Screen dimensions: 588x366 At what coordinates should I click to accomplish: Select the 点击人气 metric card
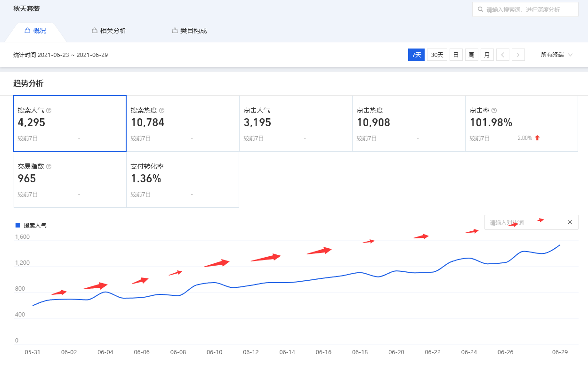[x=296, y=123]
